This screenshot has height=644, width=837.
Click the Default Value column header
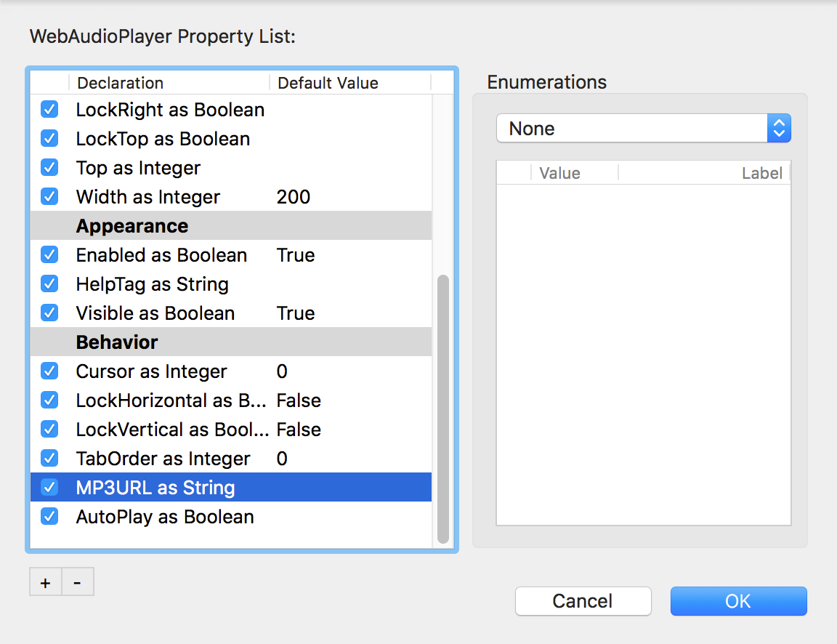point(328,83)
